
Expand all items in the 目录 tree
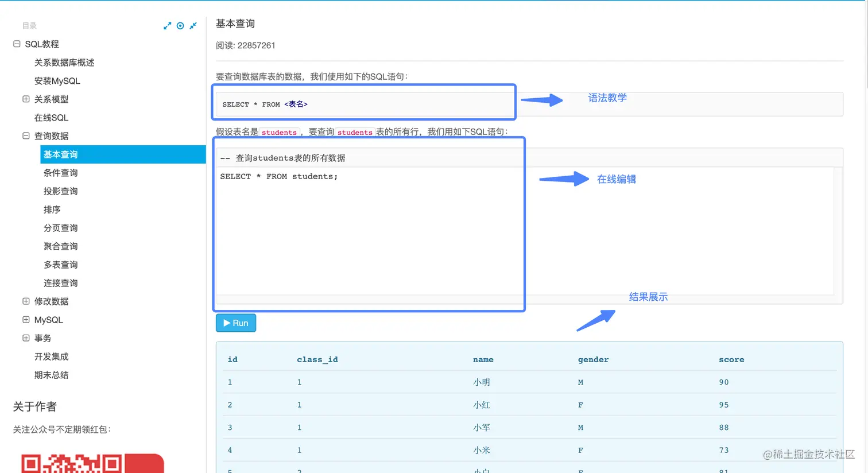point(167,26)
